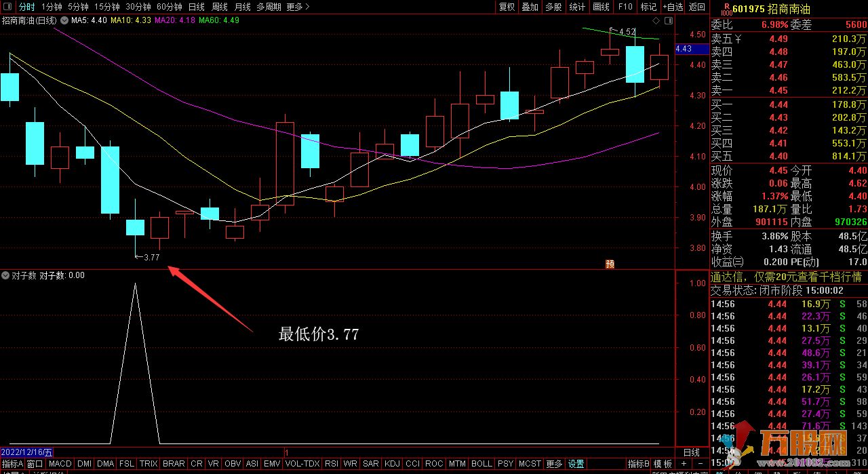
Task: Click the 画线 drawing button
Action: point(601,7)
